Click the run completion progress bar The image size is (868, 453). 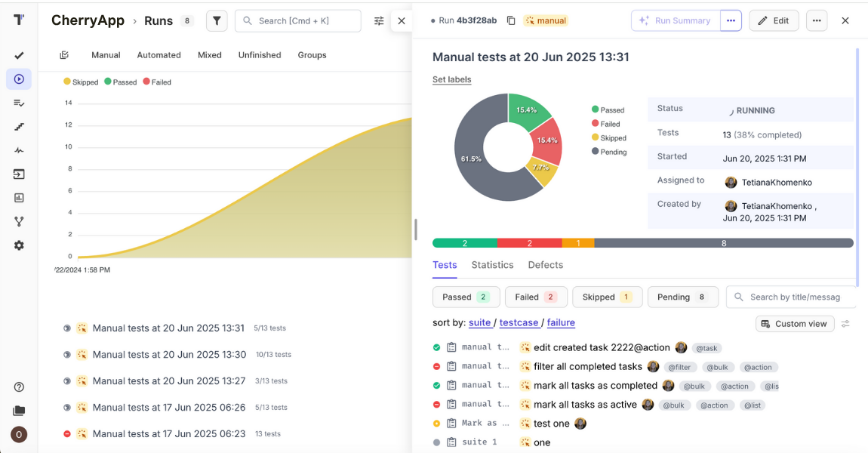pyautogui.click(x=642, y=242)
